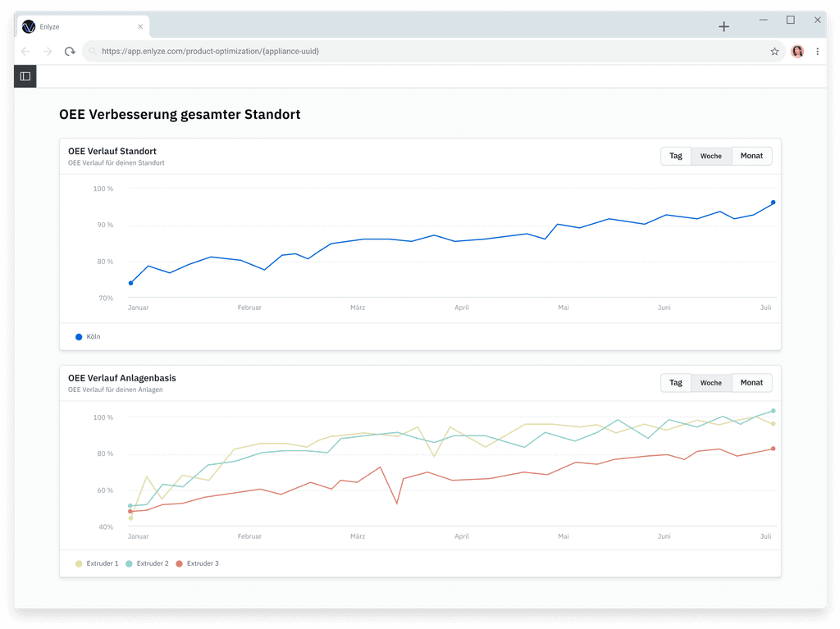
Task: Open a new tab with the plus icon
Action: point(724,26)
